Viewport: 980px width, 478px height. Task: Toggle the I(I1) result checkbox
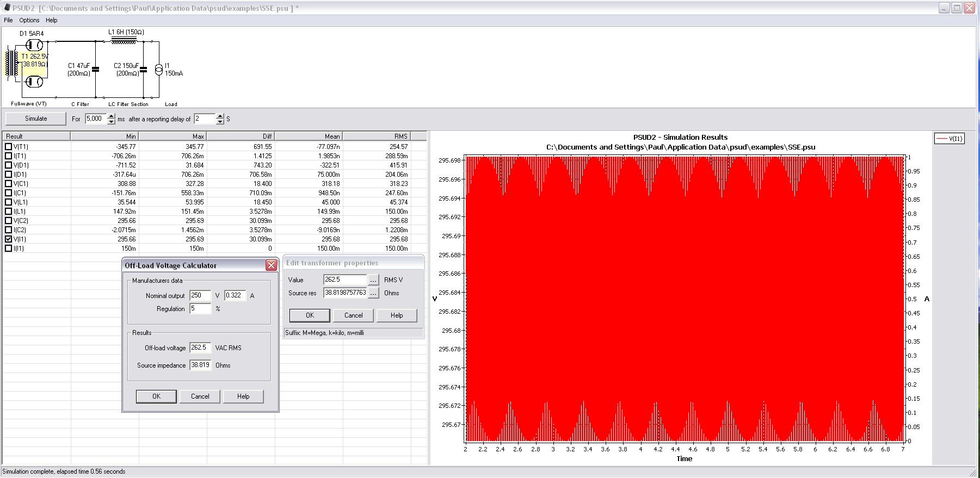click(8, 249)
